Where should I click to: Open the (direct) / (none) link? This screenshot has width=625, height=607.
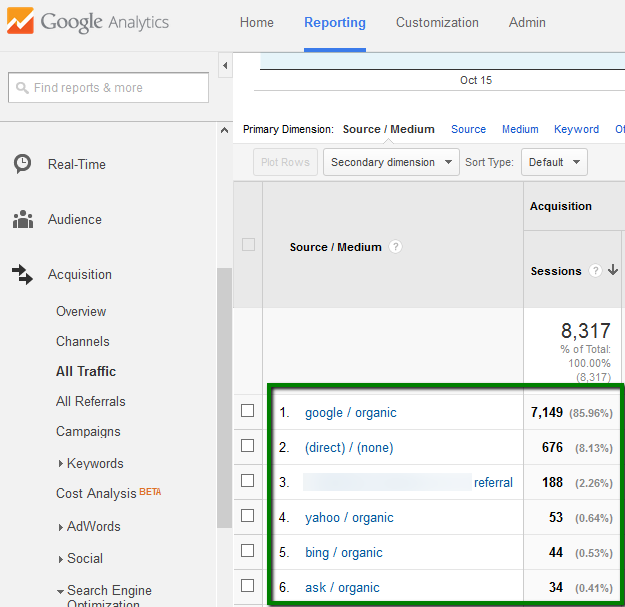click(349, 448)
